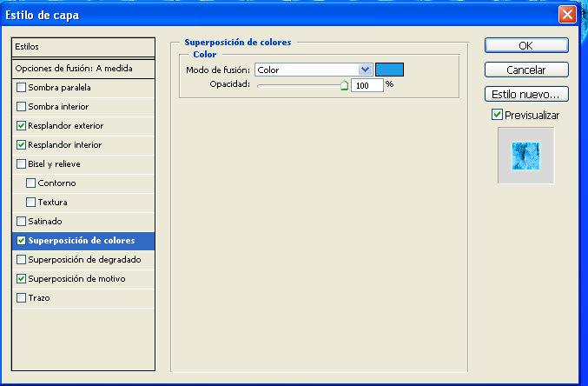Enable the Sombra paralela checkbox
The height and width of the screenshot is (386, 588).
pos(21,88)
